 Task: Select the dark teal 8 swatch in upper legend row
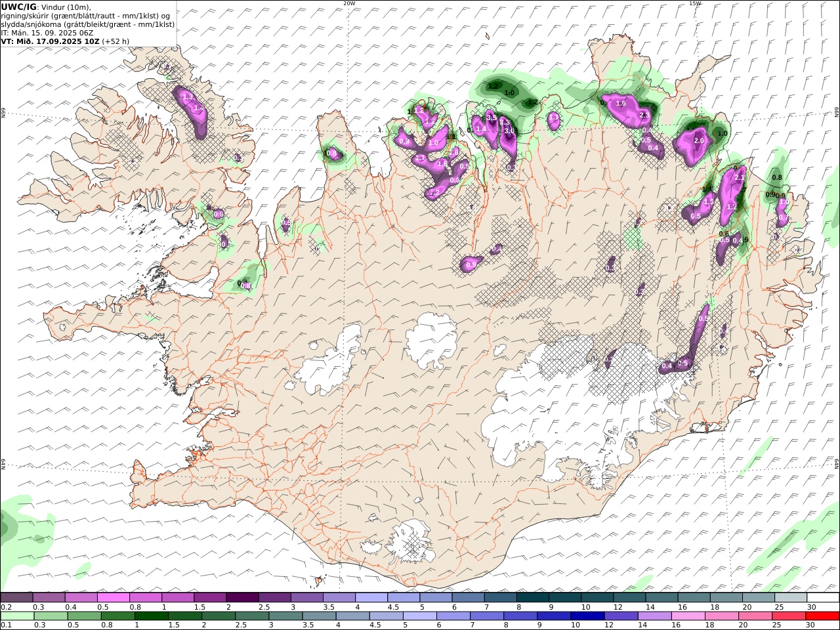tap(532, 597)
